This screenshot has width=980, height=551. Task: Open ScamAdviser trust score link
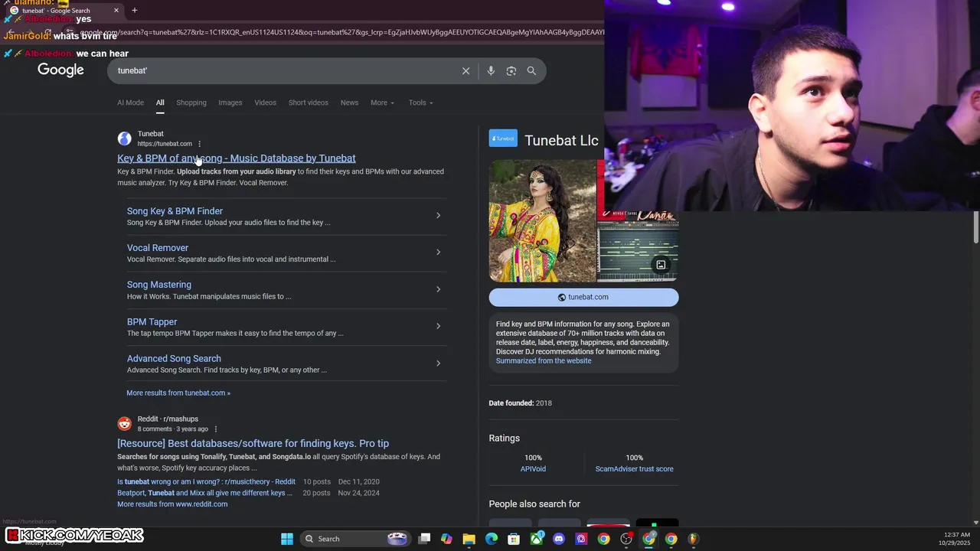pos(635,469)
